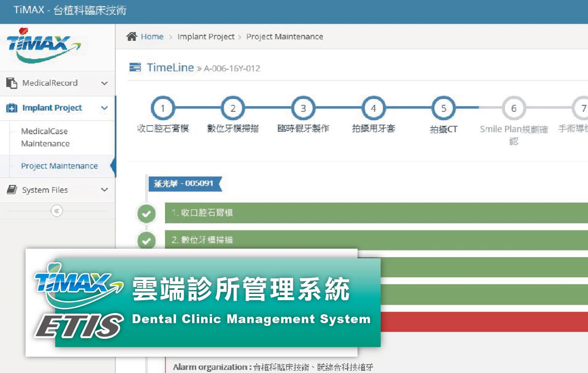Select Project Maintenance breadcrumb text

coord(284,36)
